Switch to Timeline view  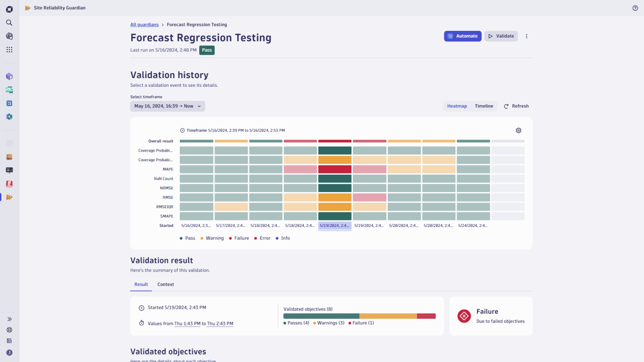pyautogui.click(x=484, y=106)
